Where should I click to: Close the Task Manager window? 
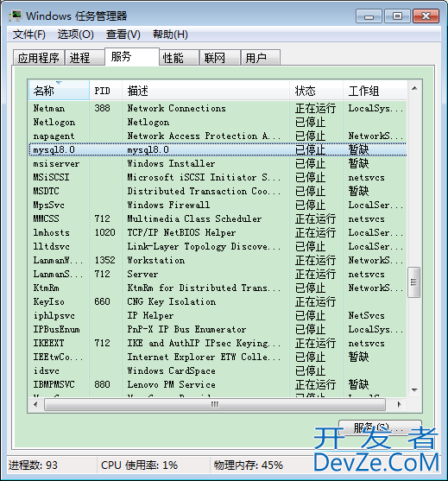coord(426,16)
